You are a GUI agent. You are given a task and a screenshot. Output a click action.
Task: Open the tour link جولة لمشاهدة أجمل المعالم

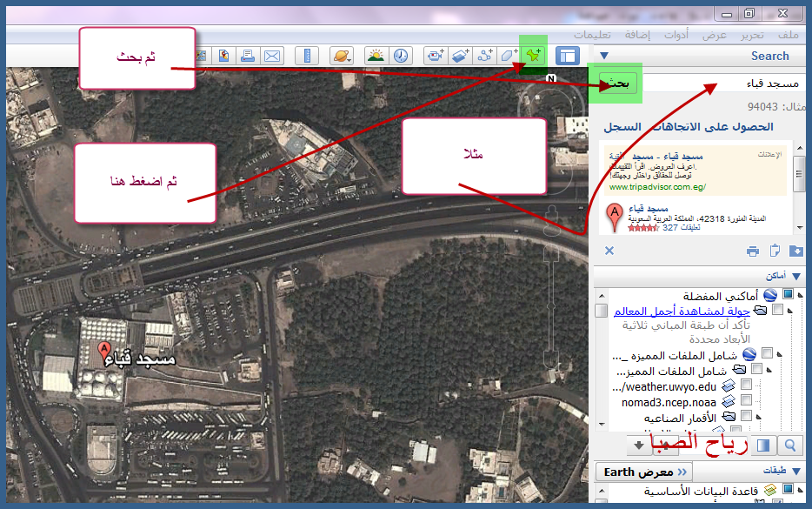coord(682,311)
